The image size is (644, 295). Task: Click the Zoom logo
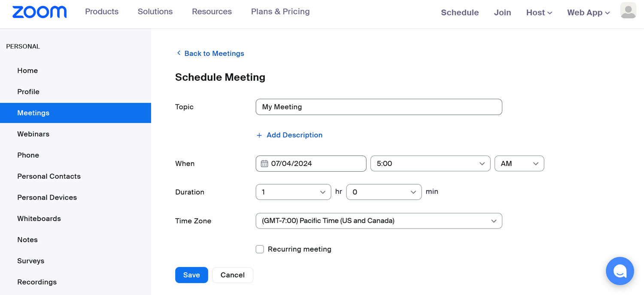[x=39, y=12]
